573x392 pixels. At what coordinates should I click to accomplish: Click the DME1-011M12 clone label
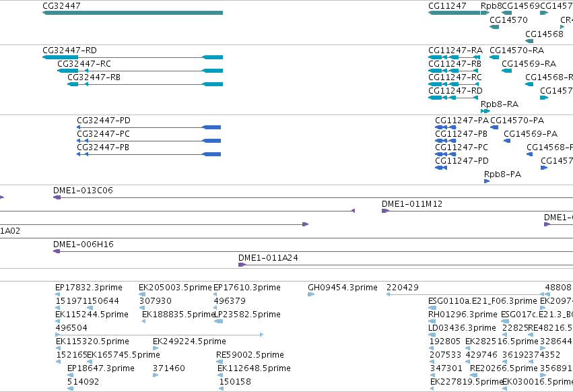click(x=412, y=203)
